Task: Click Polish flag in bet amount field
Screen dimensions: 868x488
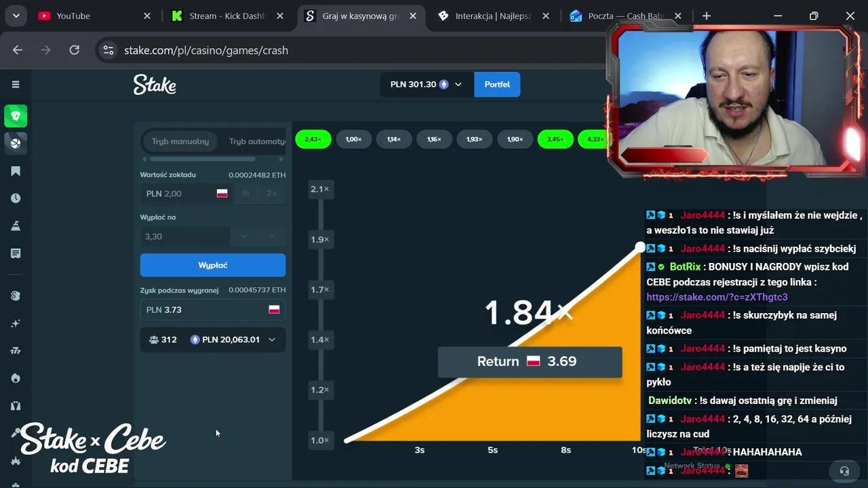Action: click(x=222, y=193)
